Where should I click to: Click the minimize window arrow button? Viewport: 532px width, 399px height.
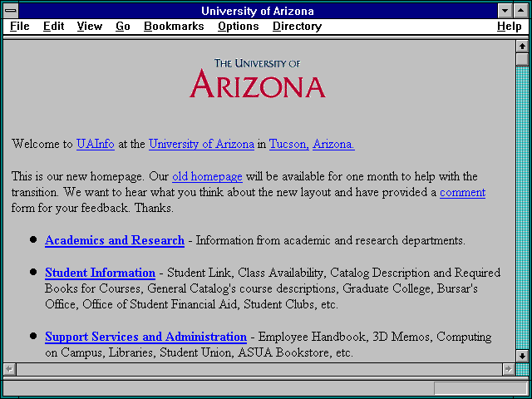tap(505, 11)
